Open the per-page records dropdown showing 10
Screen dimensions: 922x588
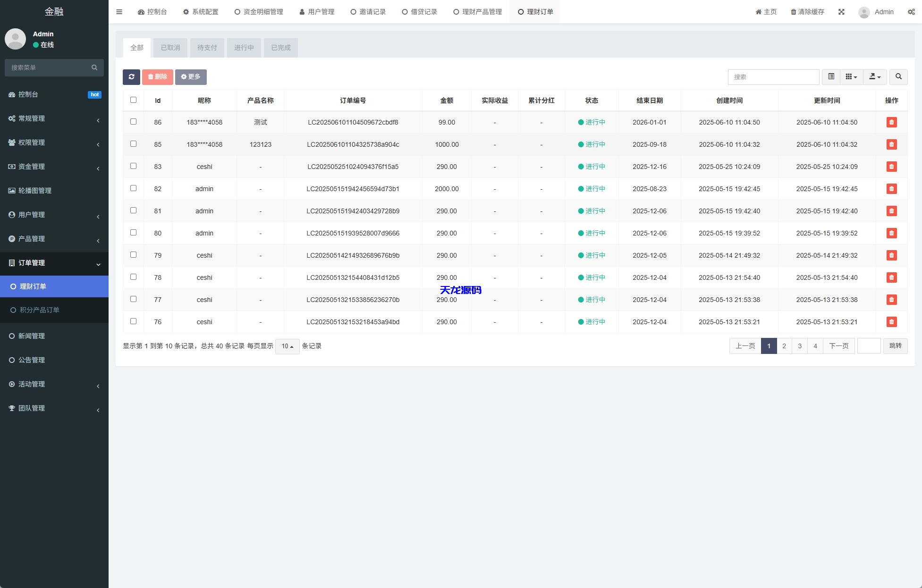point(287,346)
